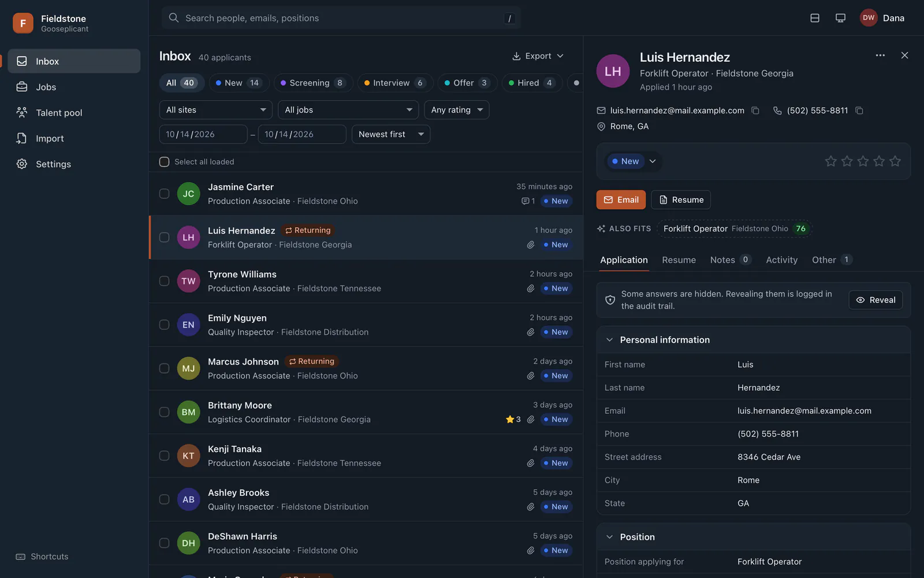Open keyboard Shortcuts at sidebar bottom
The width and height of the screenshot is (924, 578).
tap(42, 557)
